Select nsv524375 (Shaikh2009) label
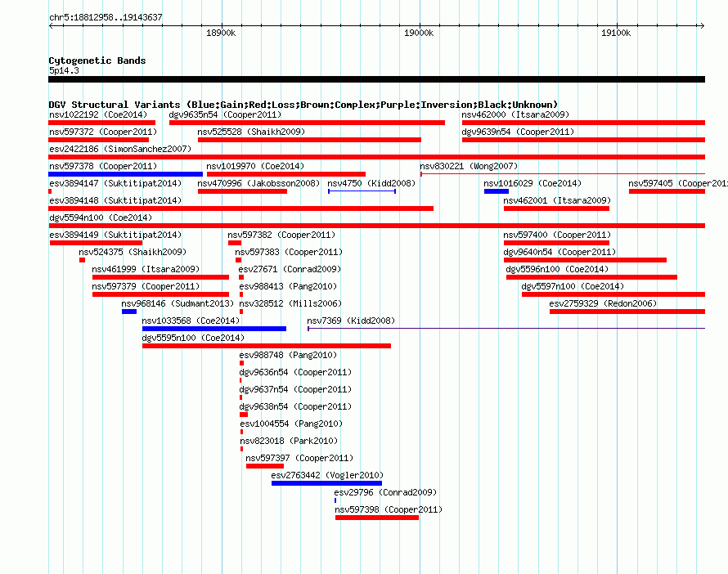 pyautogui.click(x=133, y=252)
